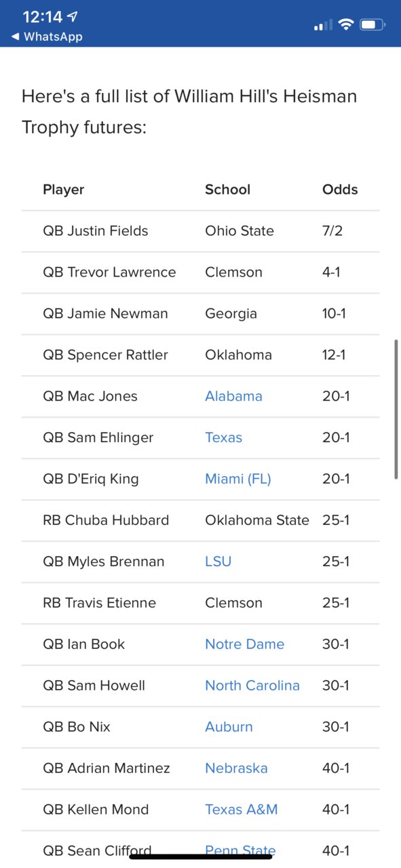Tap the QB Justin Fields row
The height and width of the screenshot is (868, 401).
point(200,231)
